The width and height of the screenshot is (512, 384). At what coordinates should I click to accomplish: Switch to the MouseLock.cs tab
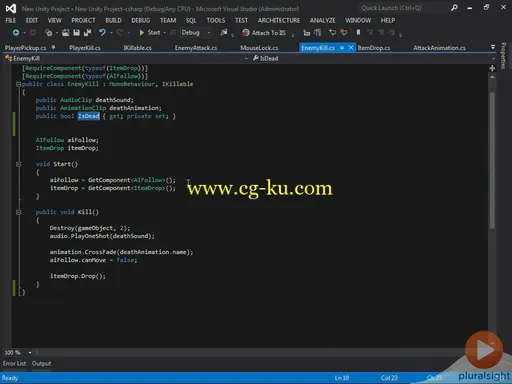[259, 48]
